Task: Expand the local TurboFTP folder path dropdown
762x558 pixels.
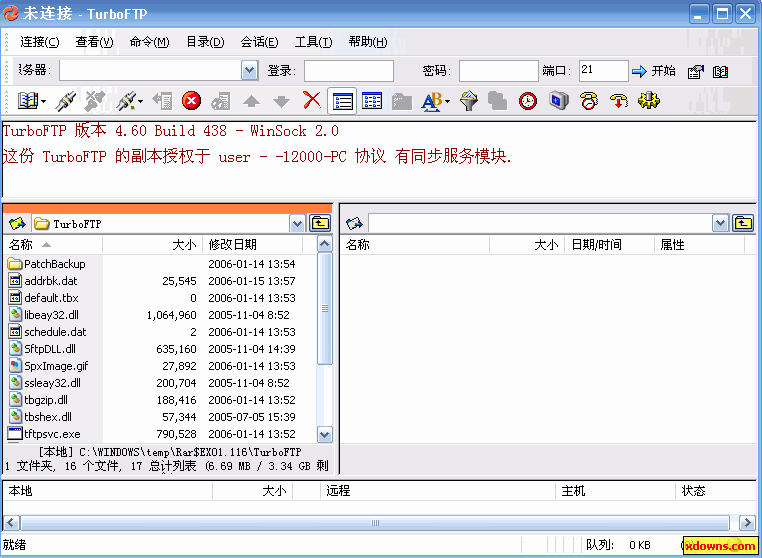Action: tap(297, 224)
